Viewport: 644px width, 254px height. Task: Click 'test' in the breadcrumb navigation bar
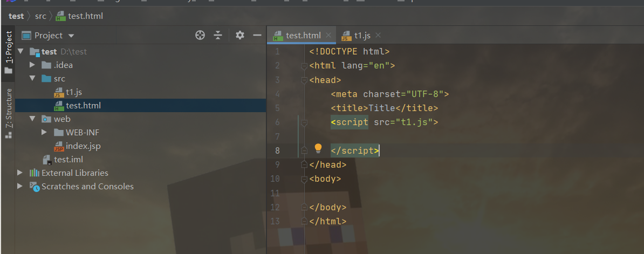(x=16, y=16)
